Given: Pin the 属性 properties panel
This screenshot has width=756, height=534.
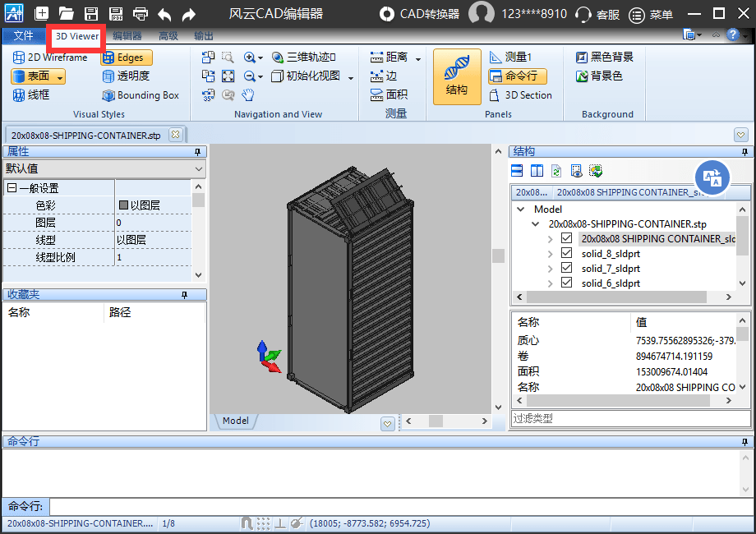Looking at the screenshot, I should 197,152.
